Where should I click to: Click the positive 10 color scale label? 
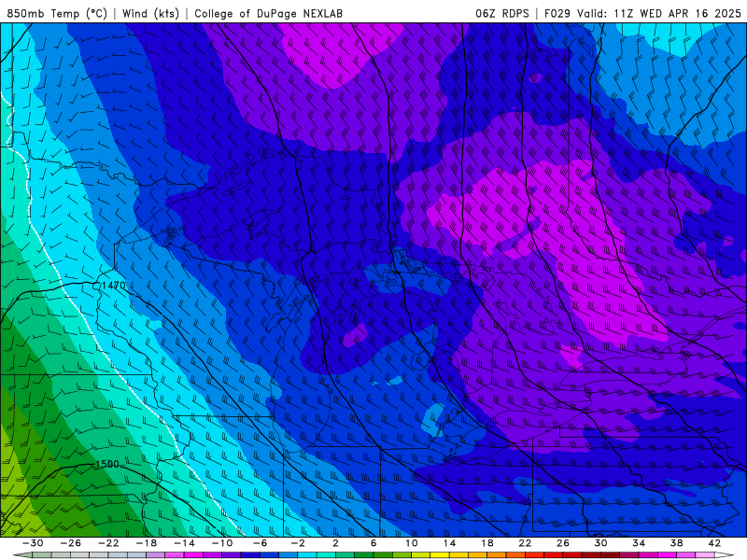pyautogui.click(x=412, y=543)
